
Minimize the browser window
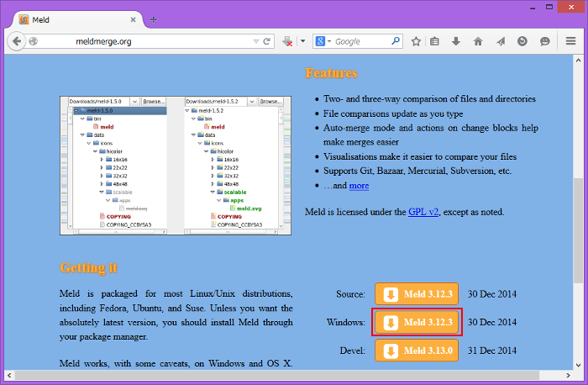[x=533, y=8]
